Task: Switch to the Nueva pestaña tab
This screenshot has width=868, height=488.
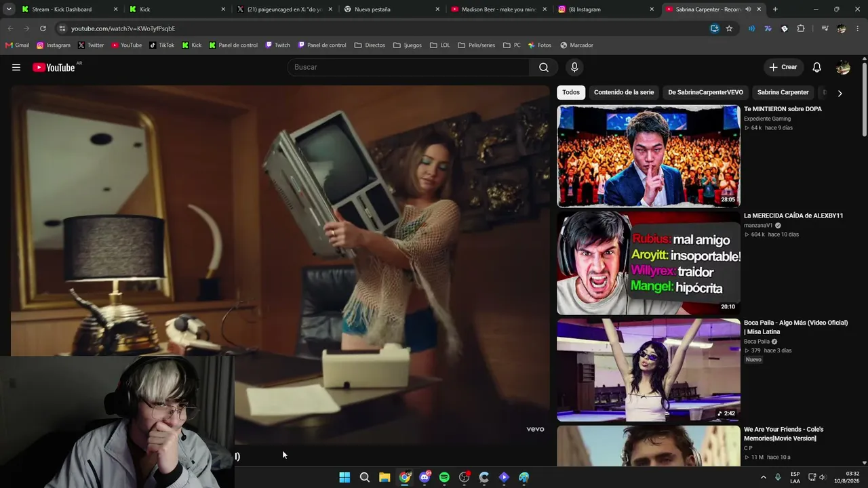Action: pyautogui.click(x=391, y=9)
